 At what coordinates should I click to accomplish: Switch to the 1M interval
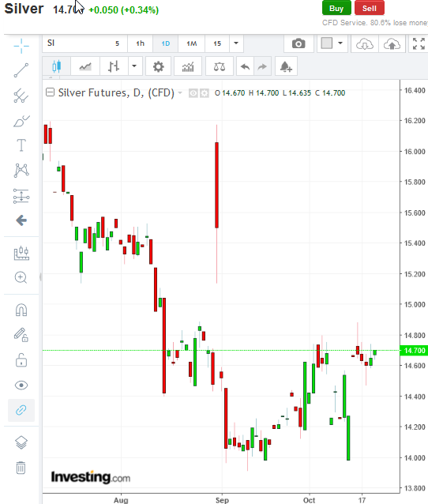192,43
